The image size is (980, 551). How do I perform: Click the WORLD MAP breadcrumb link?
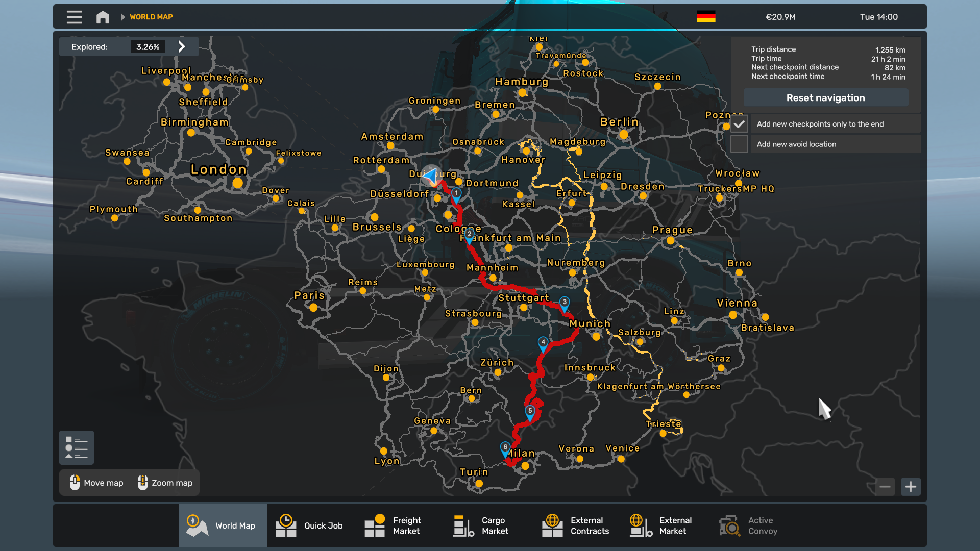coord(151,17)
